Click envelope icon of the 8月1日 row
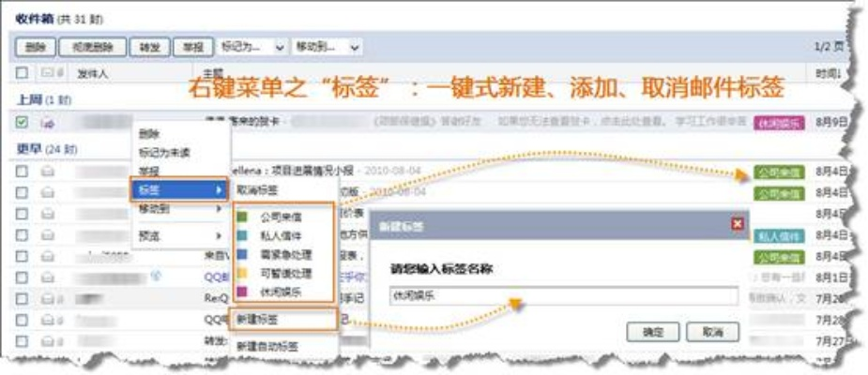Viewport: 868px width, 375px height. click(x=48, y=277)
